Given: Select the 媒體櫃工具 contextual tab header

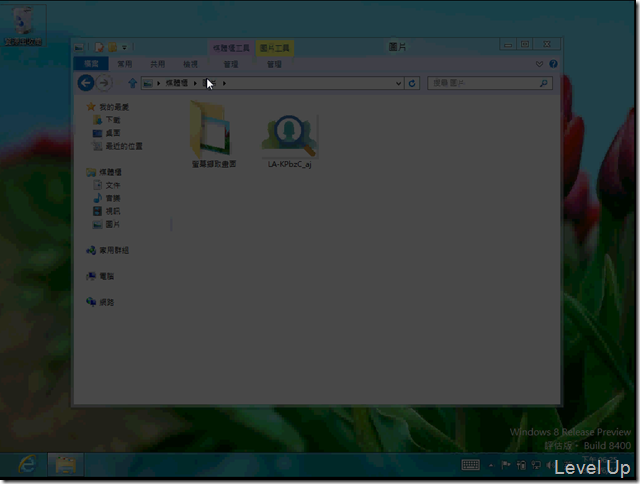Looking at the screenshot, I should (231, 48).
